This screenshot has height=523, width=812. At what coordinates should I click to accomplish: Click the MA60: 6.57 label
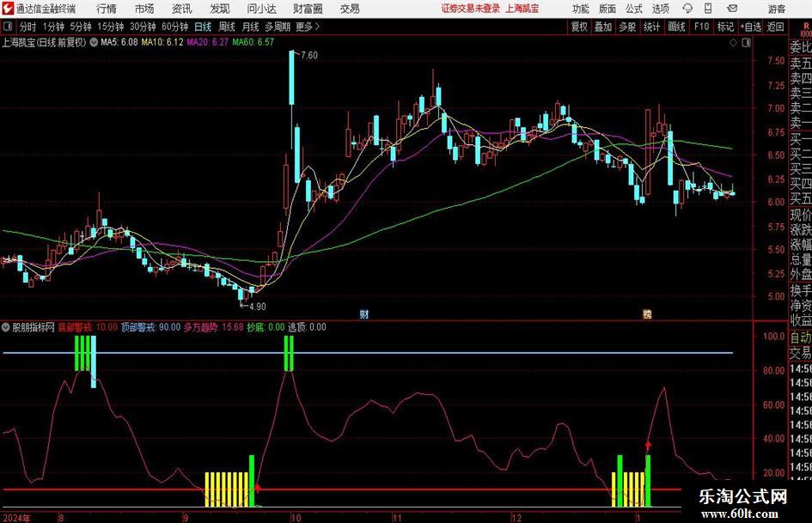coord(253,42)
